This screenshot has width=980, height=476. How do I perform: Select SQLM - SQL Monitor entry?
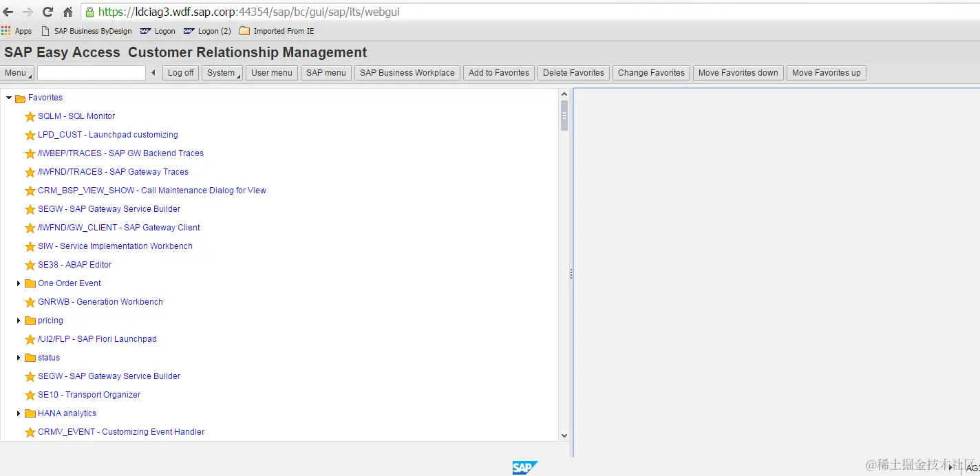coord(76,116)
